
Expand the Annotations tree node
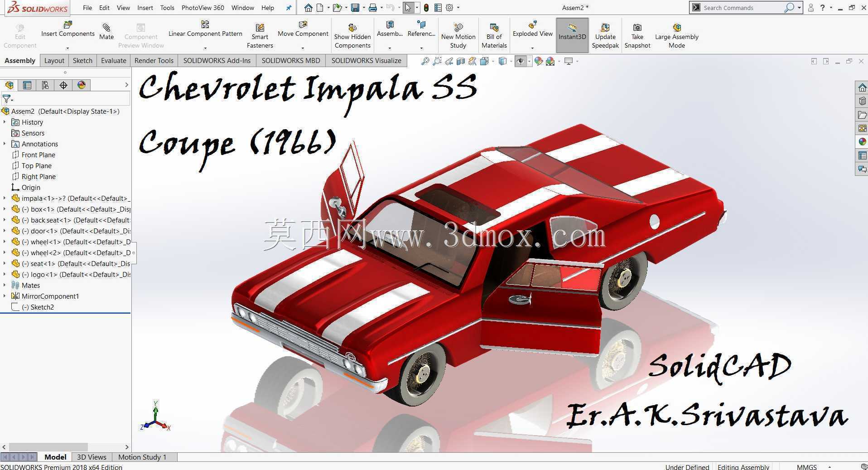(x=5, y=144)
